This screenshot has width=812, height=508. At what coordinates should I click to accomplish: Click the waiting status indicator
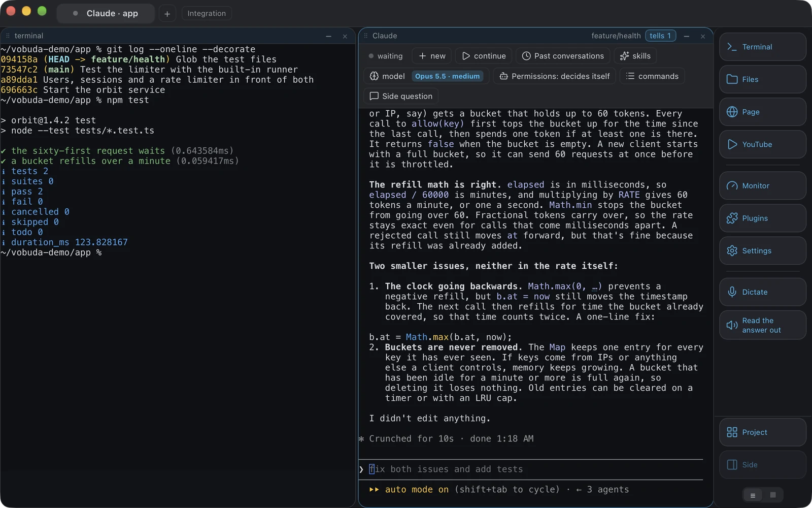tap(386, 56)
